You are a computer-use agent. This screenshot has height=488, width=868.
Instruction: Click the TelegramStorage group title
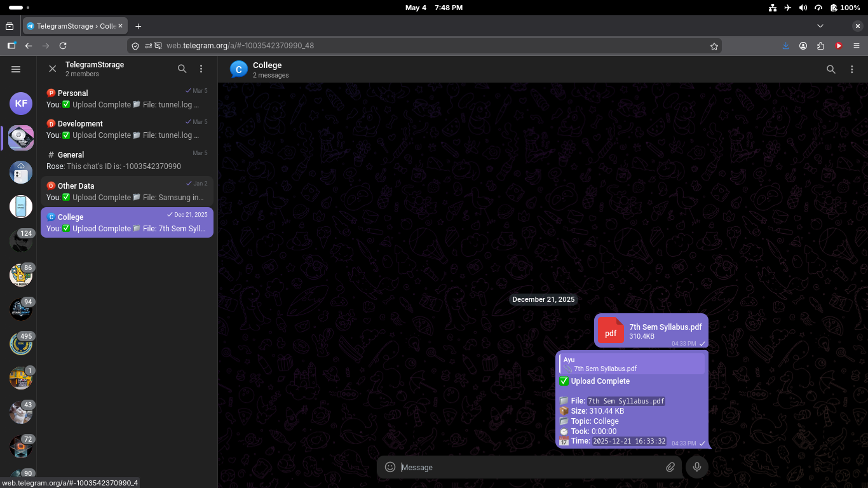[x=95, y=65]
